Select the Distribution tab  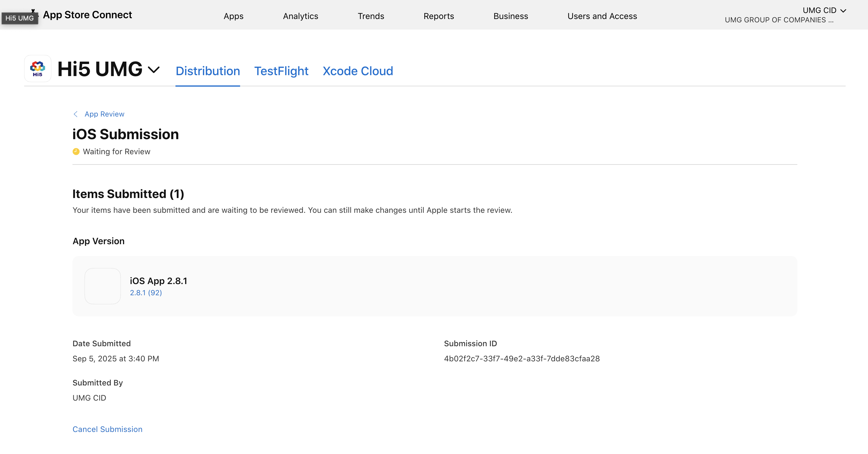coord(207,71)
